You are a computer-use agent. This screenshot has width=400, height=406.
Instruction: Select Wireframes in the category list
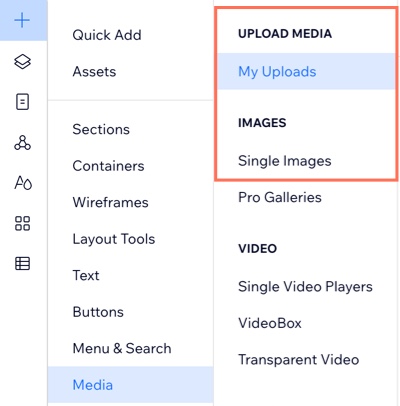point(110,202)
